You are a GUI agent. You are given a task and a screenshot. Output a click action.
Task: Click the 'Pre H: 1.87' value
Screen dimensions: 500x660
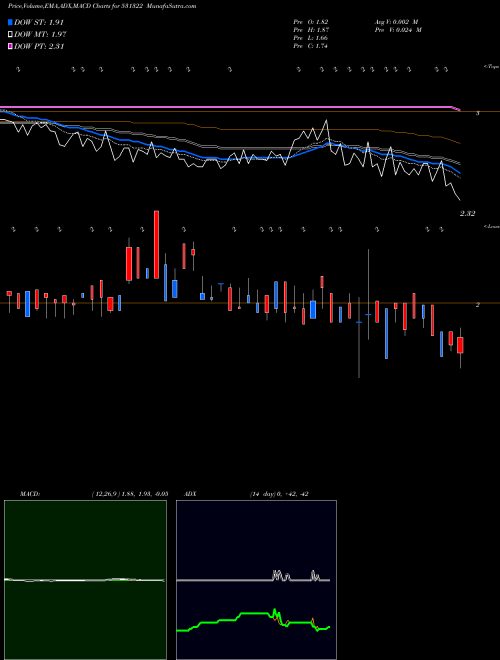tap(311, 30)
